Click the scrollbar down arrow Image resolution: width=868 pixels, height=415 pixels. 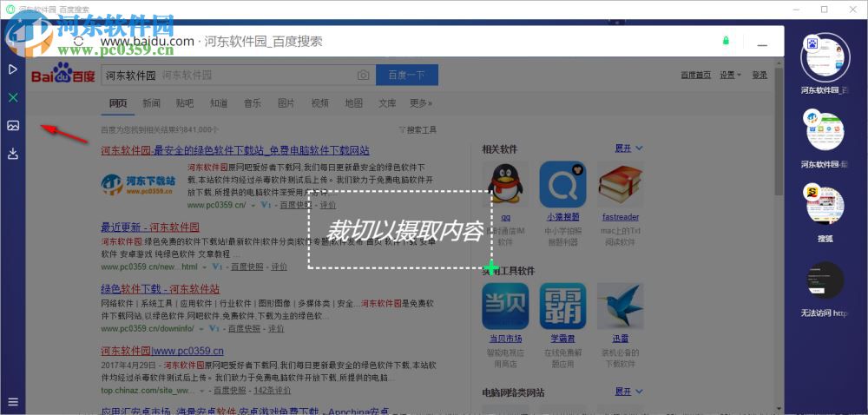[779, 408]
